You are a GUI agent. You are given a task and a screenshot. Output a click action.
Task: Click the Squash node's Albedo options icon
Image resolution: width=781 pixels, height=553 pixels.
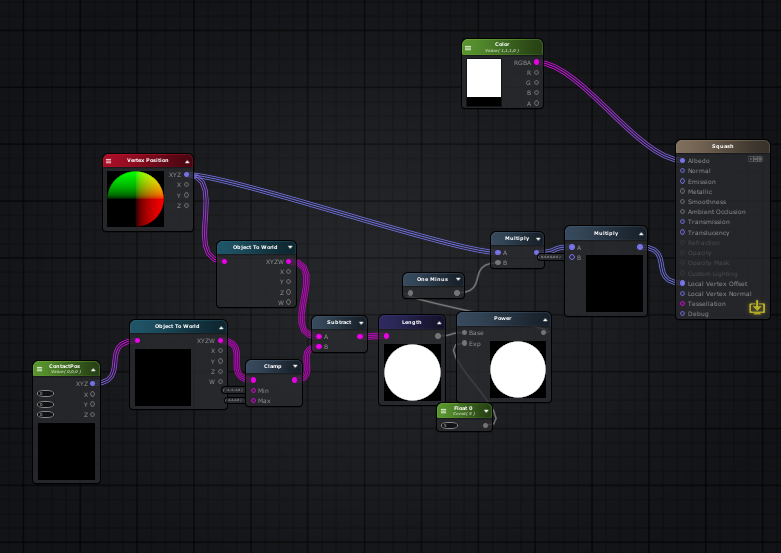756,159
